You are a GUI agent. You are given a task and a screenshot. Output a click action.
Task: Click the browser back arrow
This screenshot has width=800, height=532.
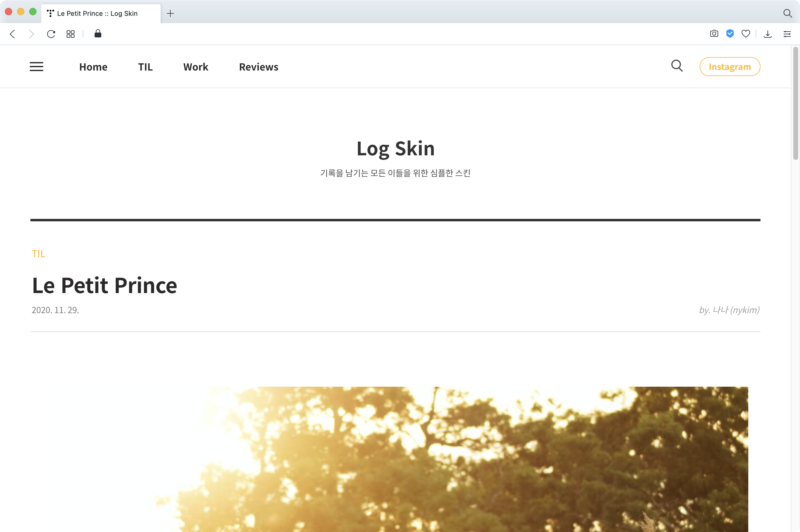tap(12, 34)
